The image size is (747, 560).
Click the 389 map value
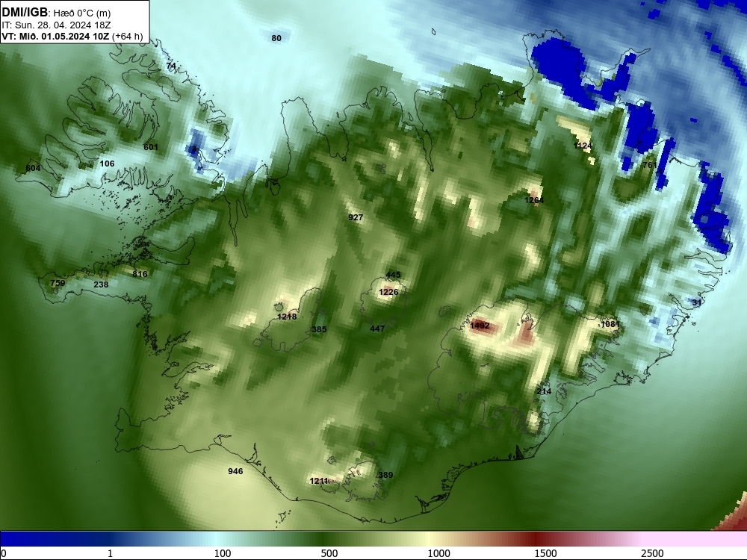[x=385, y=475]
